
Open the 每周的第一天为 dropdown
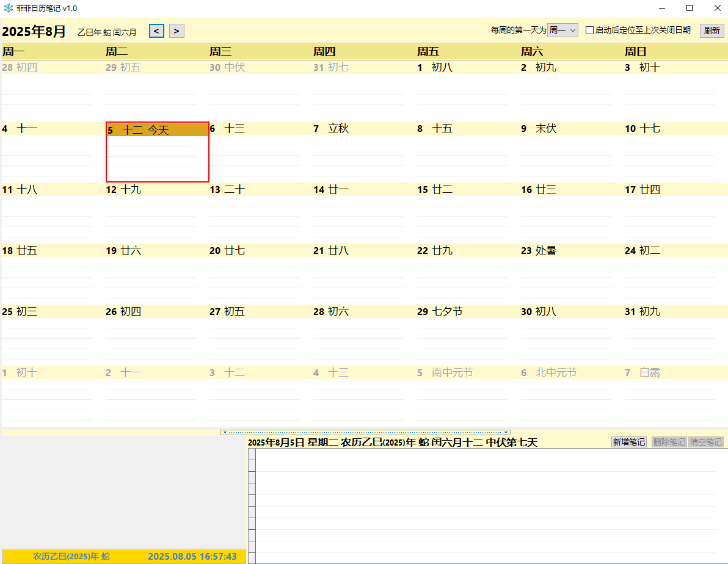(562, 31)
